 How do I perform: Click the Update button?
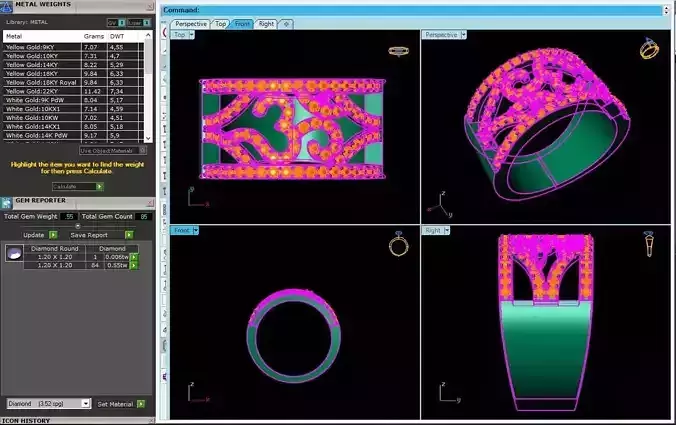(x=34, y=235)
